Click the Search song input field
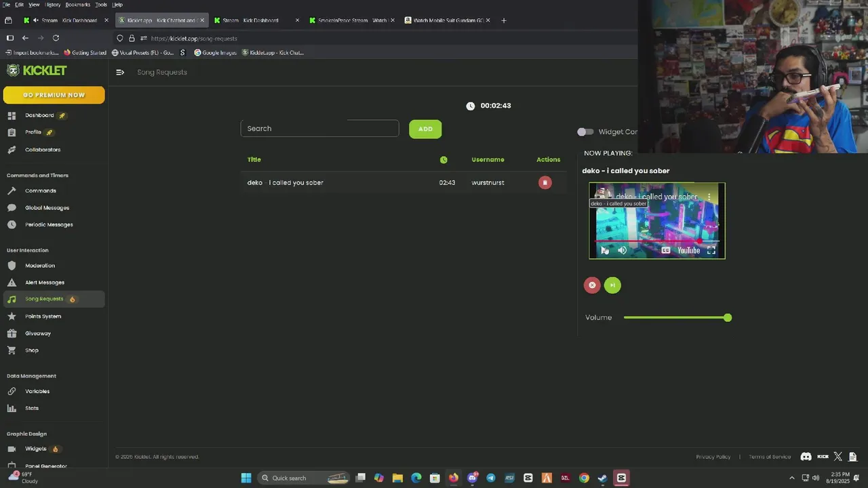 [319, 129]
